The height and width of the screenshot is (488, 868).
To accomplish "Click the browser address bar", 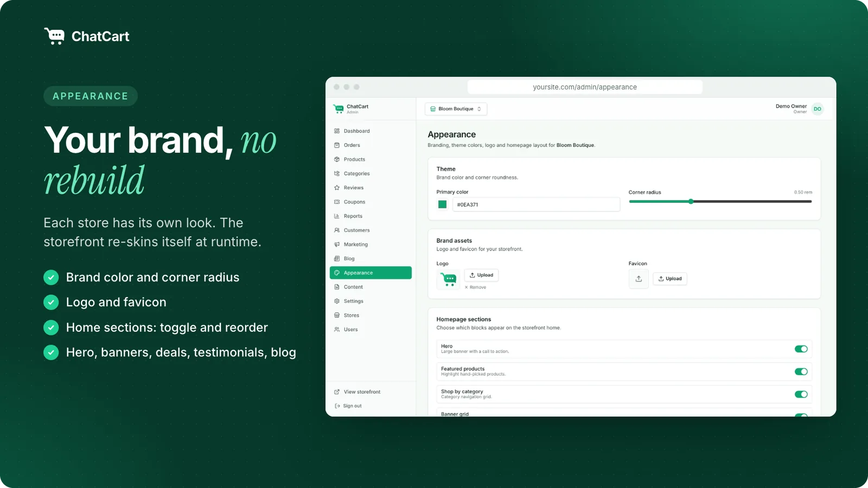I will point(585,87).
